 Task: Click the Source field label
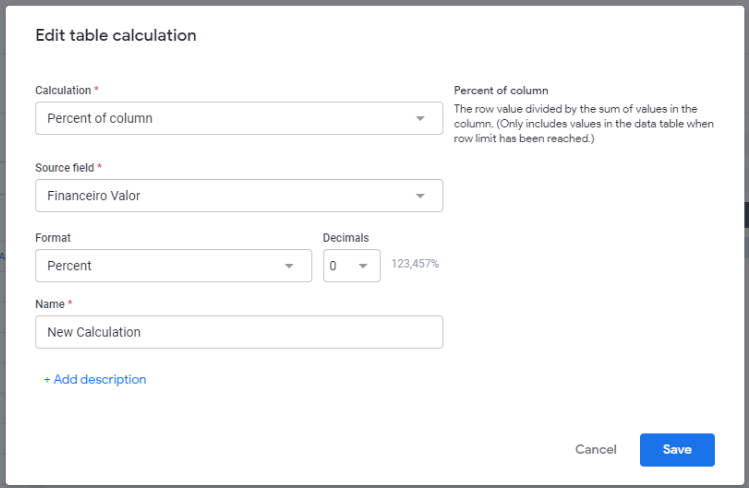pyautogui.click(x=64, y=168)
